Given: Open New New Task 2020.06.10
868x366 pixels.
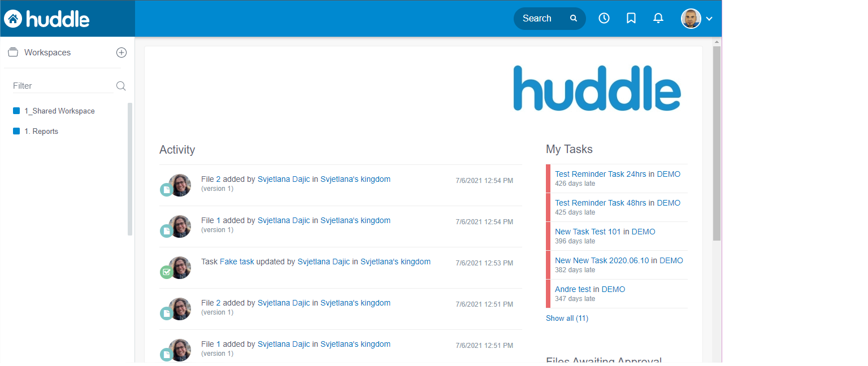Looking at the screenshot, I should 602,260.
